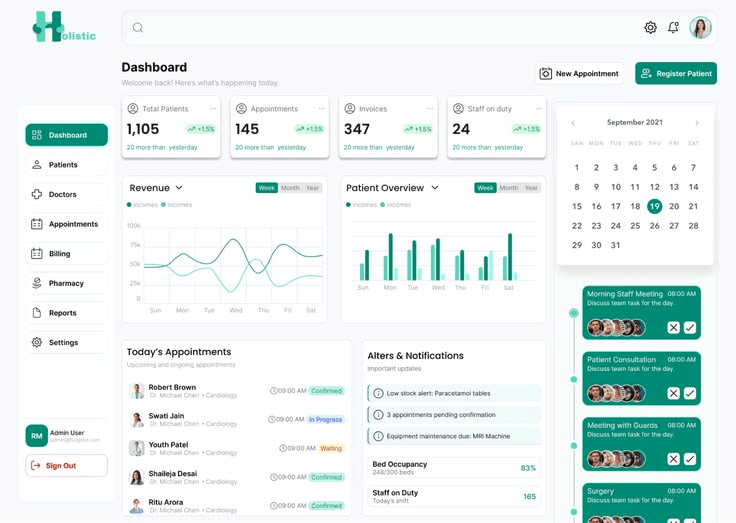Open Doctors in the sidebar
This screenshot has width=736, height=523.
(66, 194)
